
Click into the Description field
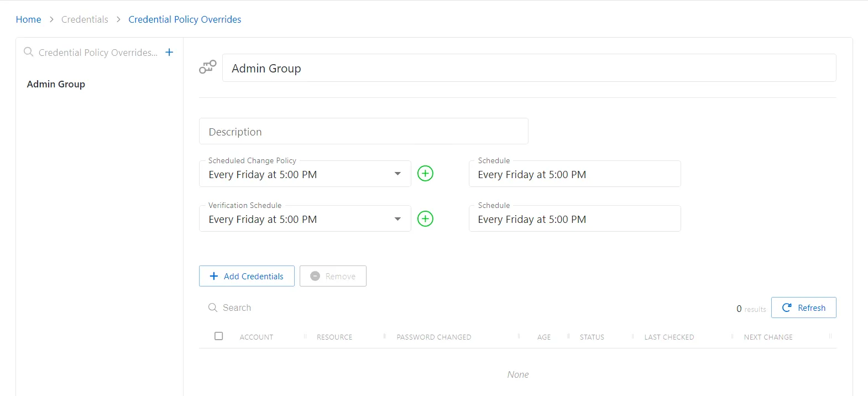[364, 132]
